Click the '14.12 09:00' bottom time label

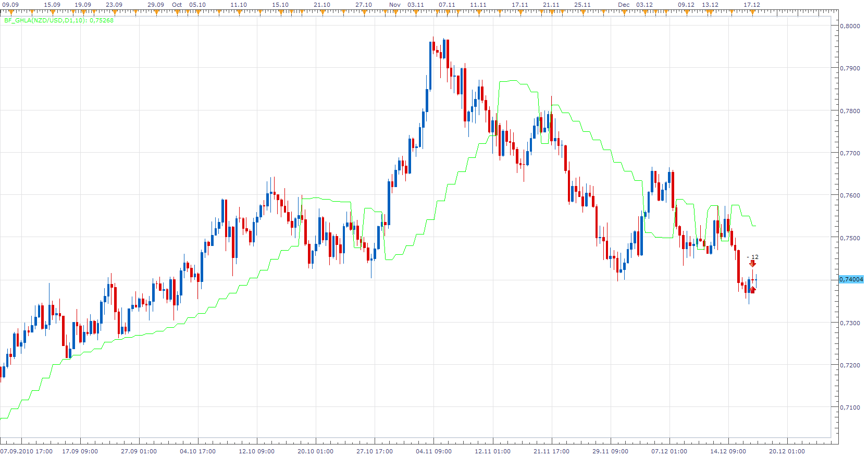click(x=728, y=451)
